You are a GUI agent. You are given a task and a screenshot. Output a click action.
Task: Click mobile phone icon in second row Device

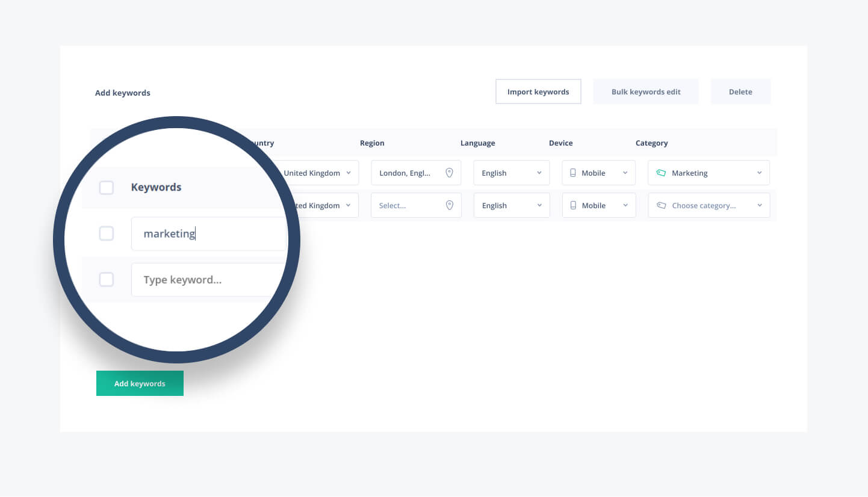(x=573, y=205)
